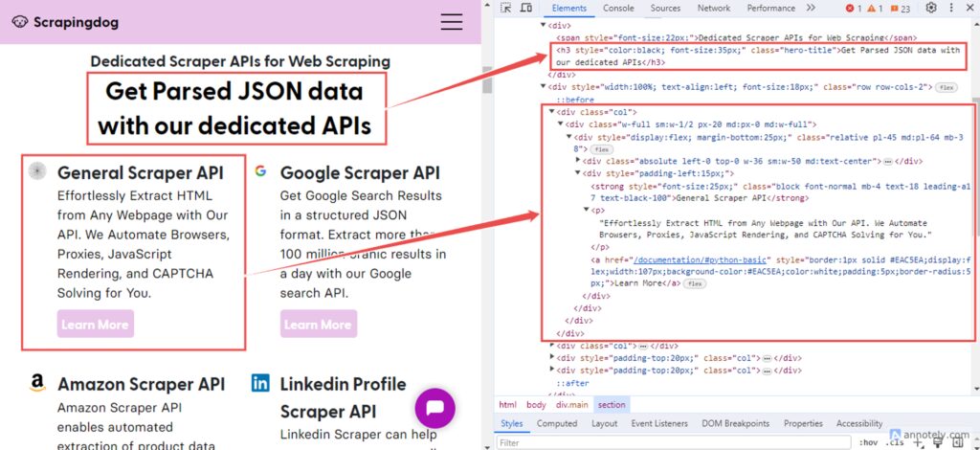Toggle the :hov element state button
The width and height of the screenshot is (980, 450).
click(868, 443)
